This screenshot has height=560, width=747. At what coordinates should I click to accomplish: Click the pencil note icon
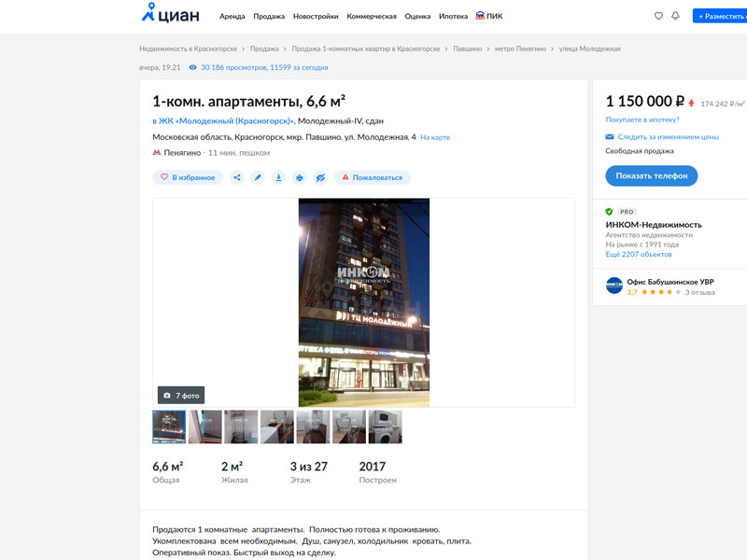258,177
